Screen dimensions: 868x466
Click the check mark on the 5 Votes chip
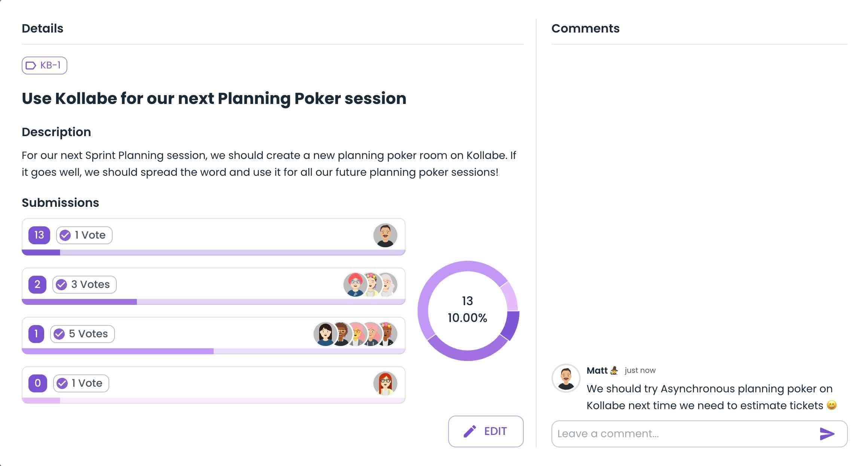pyautogui.click(x=59, y=334)
